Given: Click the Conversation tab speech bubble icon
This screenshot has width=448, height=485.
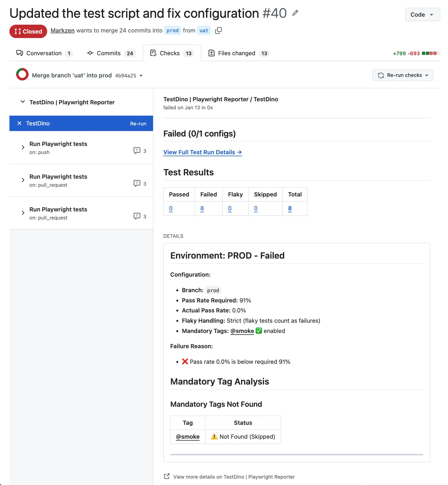Looking at the screenshot, I should point(20,53).
